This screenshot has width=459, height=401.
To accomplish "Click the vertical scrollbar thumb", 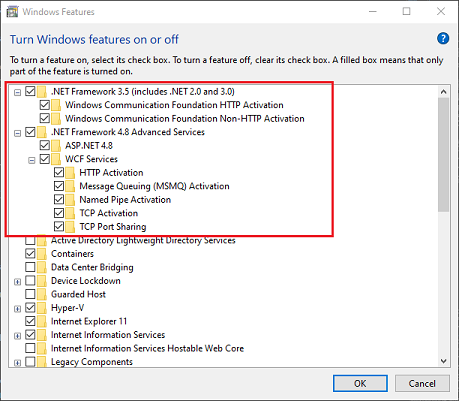I will [x=443, y=155].
